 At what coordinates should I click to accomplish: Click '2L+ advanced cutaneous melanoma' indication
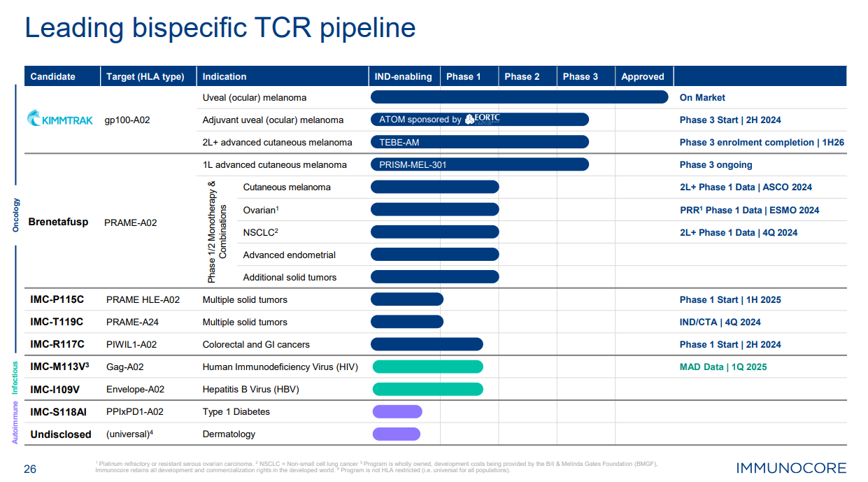click(277, 142)
